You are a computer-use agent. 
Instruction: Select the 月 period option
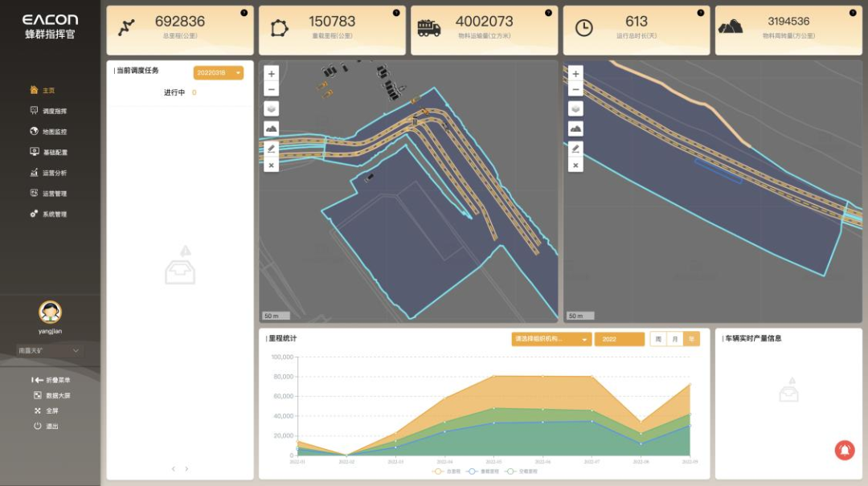pos(675,339)
